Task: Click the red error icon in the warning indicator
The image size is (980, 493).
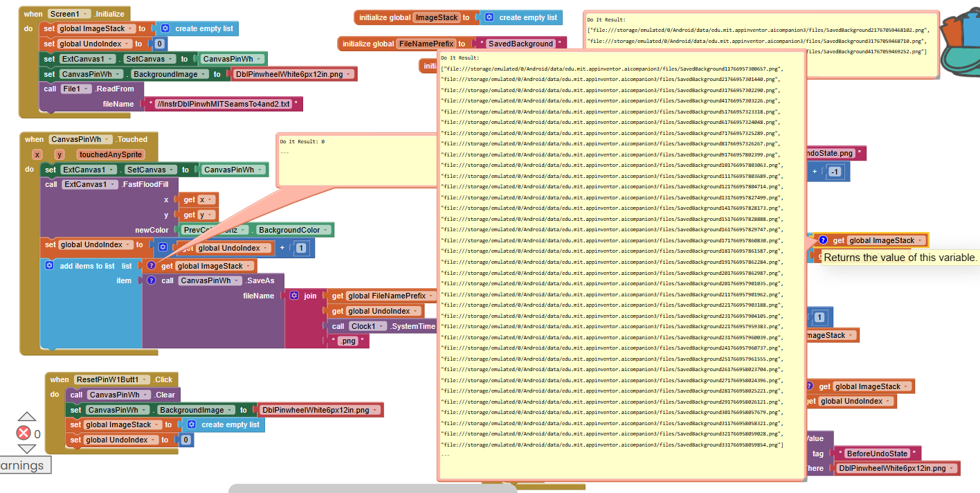Action: click(x=24, y=433)
